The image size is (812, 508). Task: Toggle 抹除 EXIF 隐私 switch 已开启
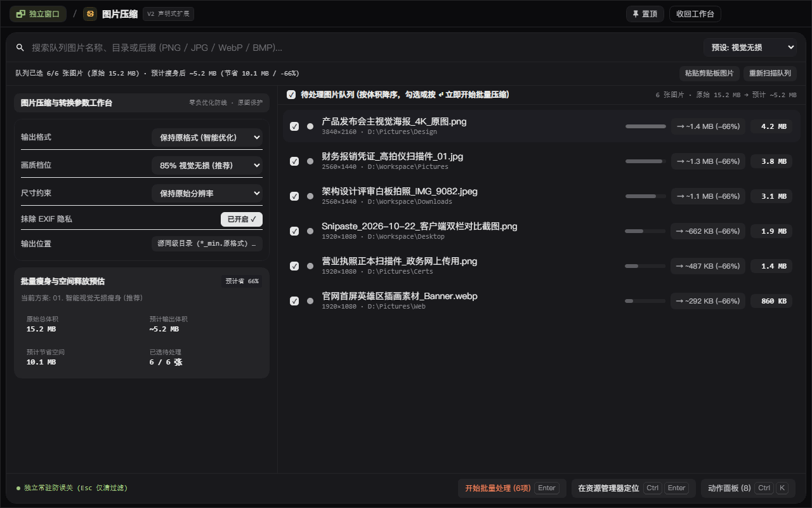click(242, 219)
